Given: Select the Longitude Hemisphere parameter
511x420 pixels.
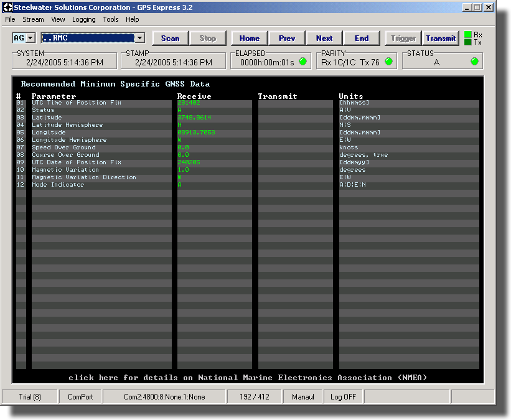Looking at the screenshot, I should [69, 140].
